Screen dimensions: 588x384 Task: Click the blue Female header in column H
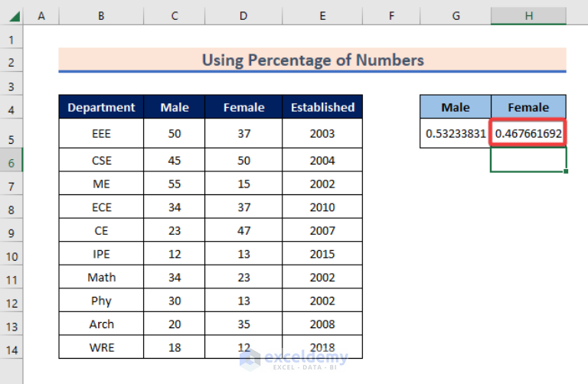pos(528,107)
